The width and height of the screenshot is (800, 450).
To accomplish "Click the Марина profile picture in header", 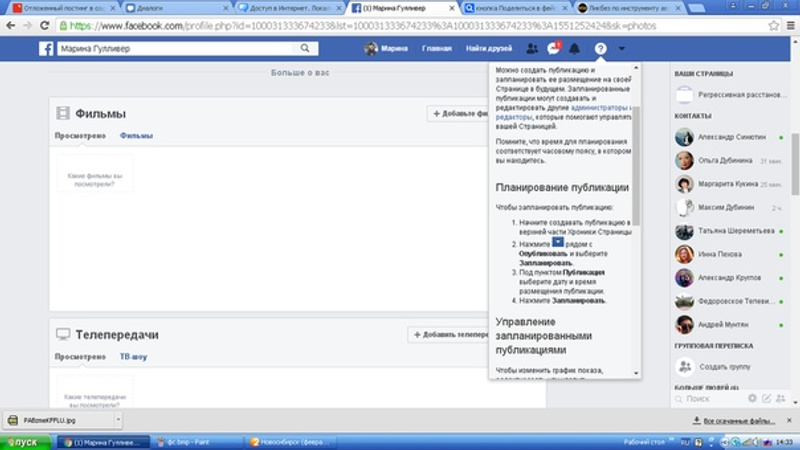I will point(371,48).
